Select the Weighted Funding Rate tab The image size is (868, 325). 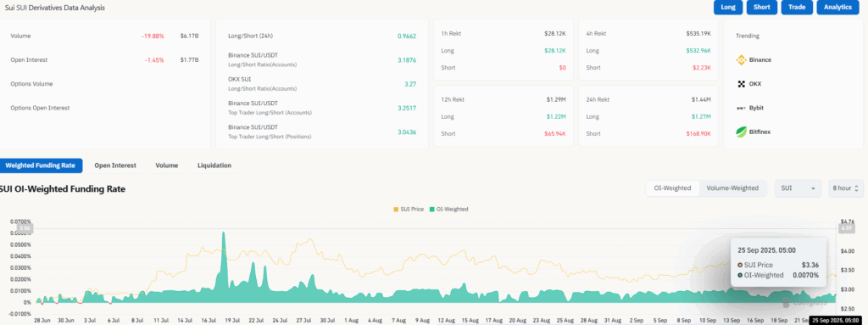click(x=40, y=165)
